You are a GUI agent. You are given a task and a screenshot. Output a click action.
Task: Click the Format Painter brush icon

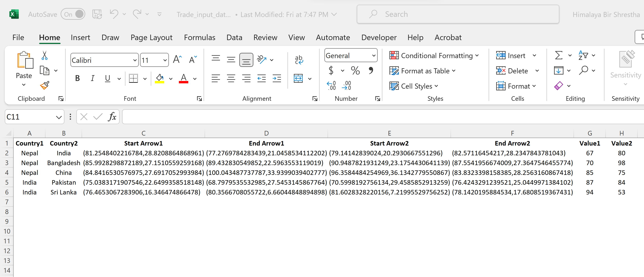(x=45, y=85)
